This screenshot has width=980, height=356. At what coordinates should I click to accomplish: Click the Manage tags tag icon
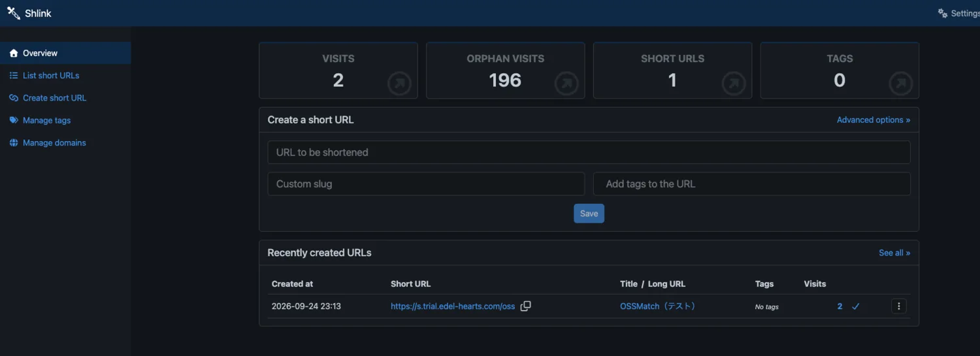click(14, 120)
